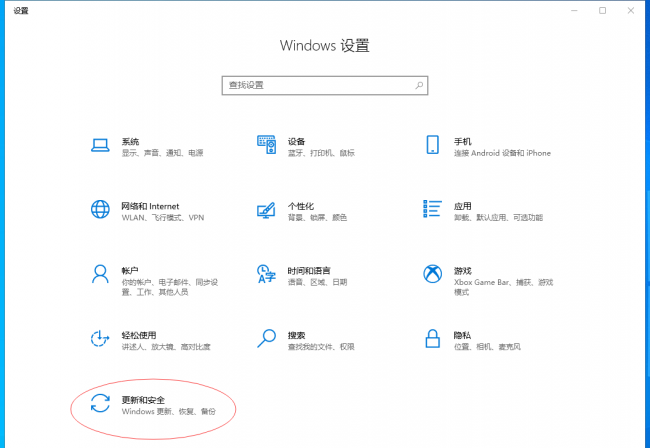Minimize the 设置 window

tap(574, 11)
